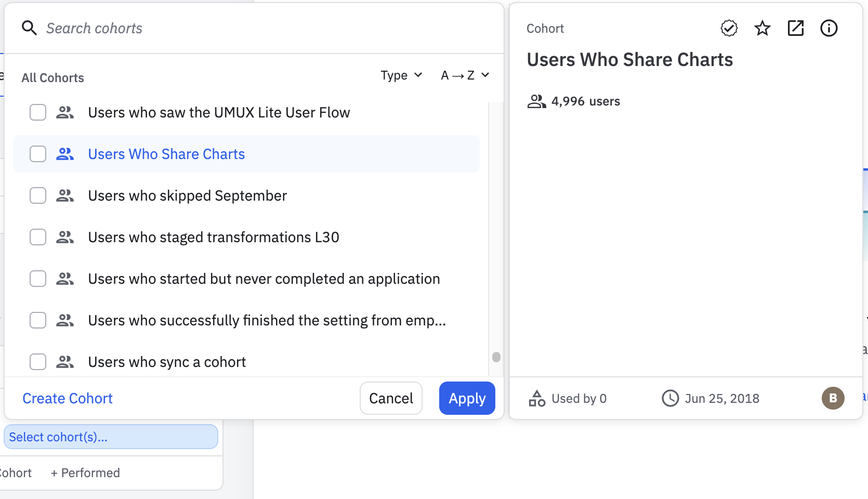
Task: Click the clock icon beside Jun 25, 2018
Action: [x=670, y=398]
